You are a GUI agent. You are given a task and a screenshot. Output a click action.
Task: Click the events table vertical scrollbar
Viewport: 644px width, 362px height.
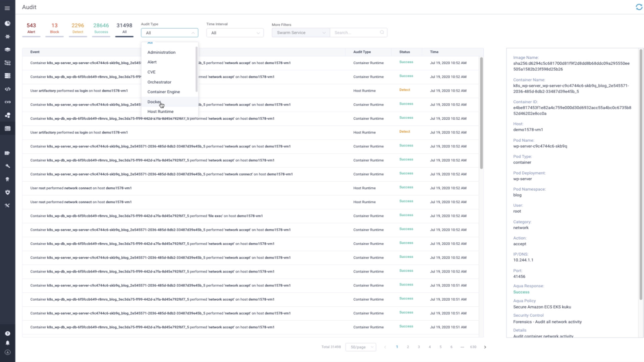481,113
